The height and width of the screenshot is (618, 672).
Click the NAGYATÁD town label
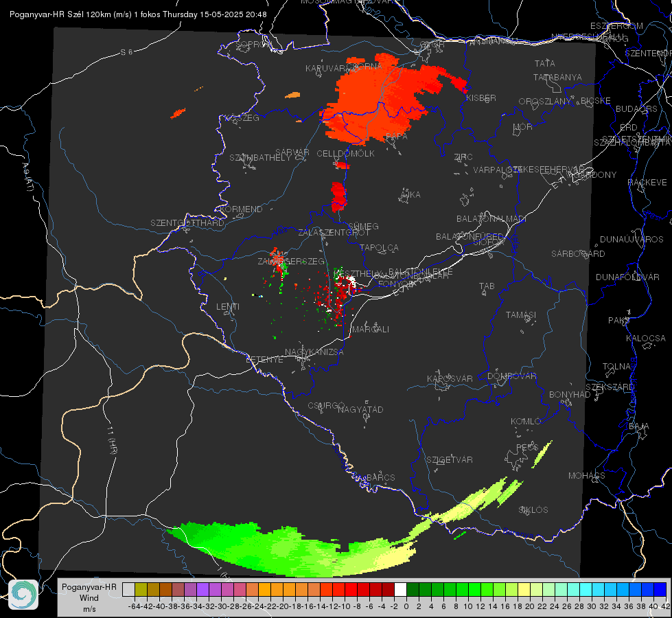[360, 409]
